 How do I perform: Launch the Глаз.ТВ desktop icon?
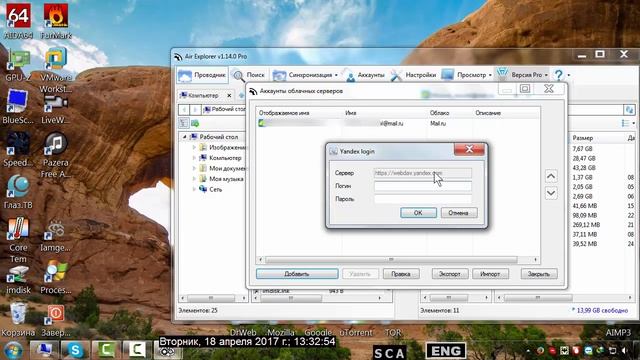tap(18, 192)
